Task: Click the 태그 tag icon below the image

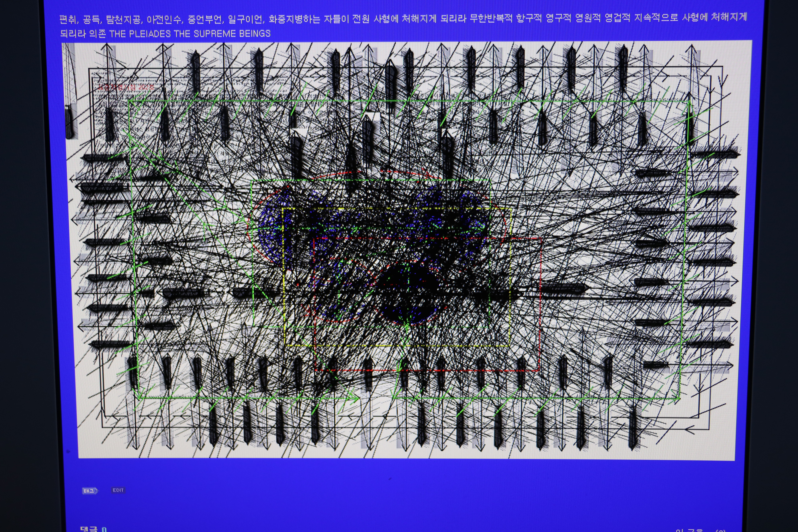Action: click(90, 491)
